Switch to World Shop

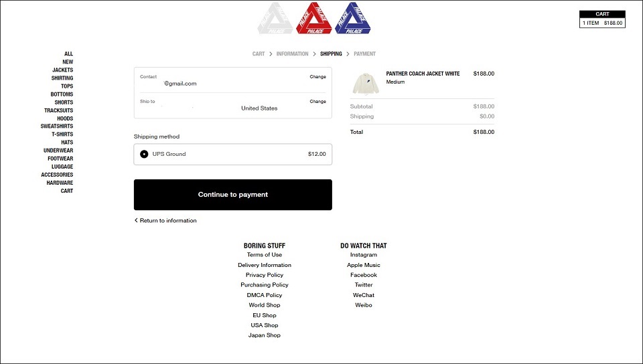[x=265, y=305]
